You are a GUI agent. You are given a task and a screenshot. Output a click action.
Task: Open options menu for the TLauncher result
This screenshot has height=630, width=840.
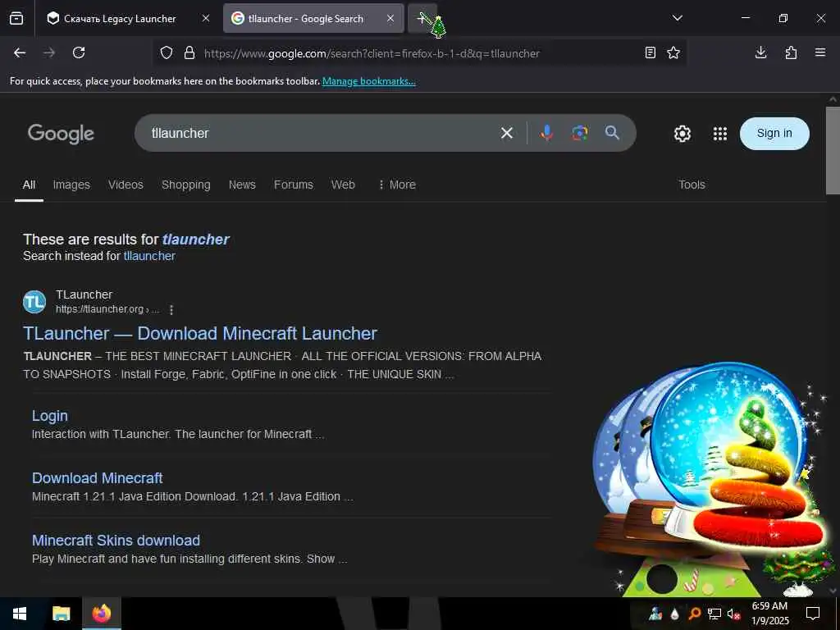[171, 309]
